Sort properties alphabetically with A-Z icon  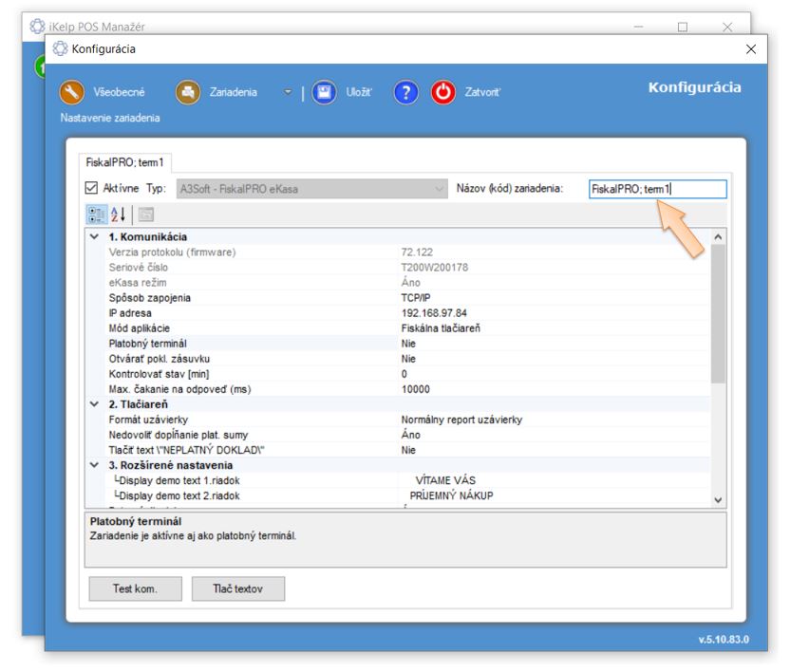(119, 215)
